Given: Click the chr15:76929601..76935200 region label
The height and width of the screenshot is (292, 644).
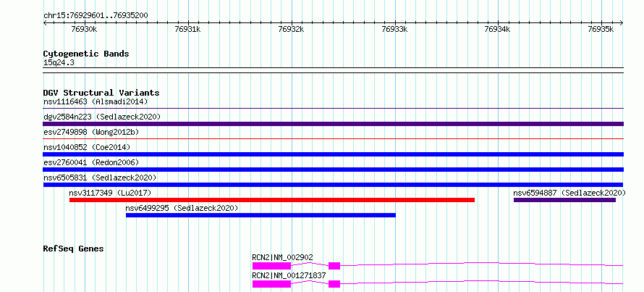Looking at the screenshot, I should [x=96, y=16].
